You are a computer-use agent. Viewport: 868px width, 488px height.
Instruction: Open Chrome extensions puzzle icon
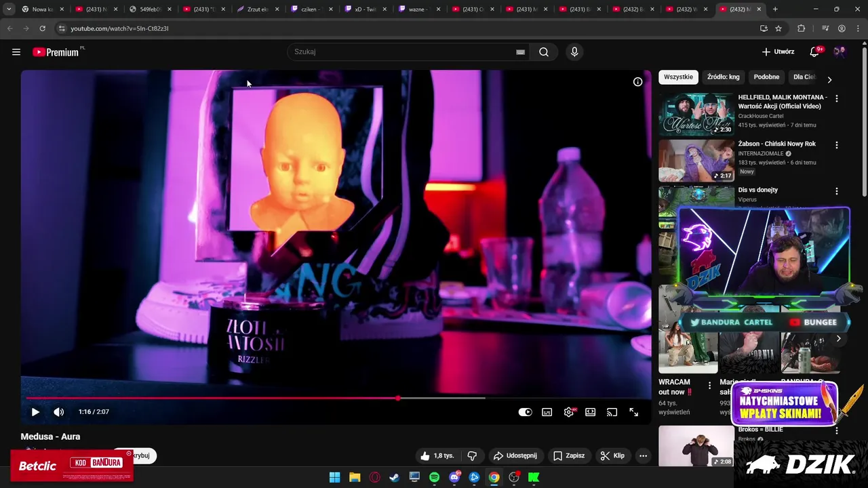point(802,28)
